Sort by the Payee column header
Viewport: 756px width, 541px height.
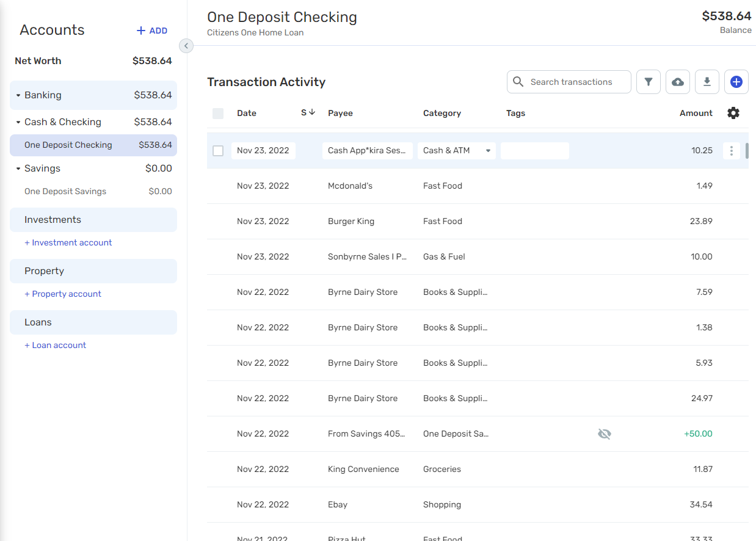(340, 114)
